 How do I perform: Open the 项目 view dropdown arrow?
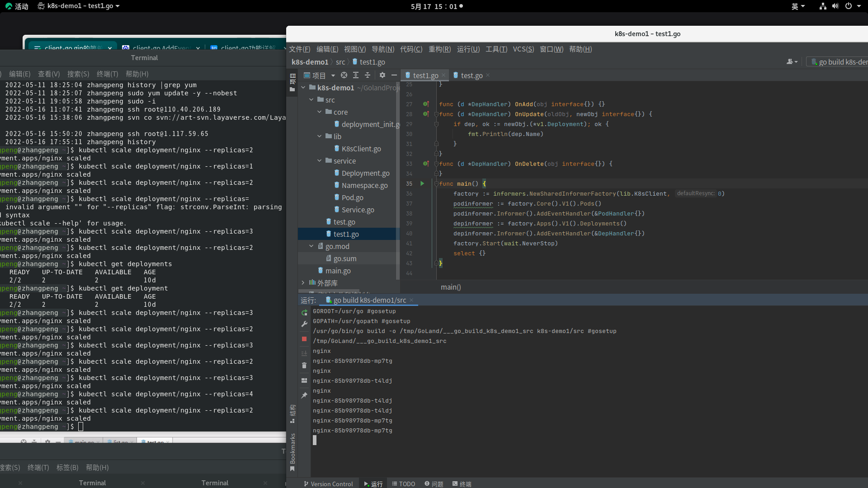point(333,75)
